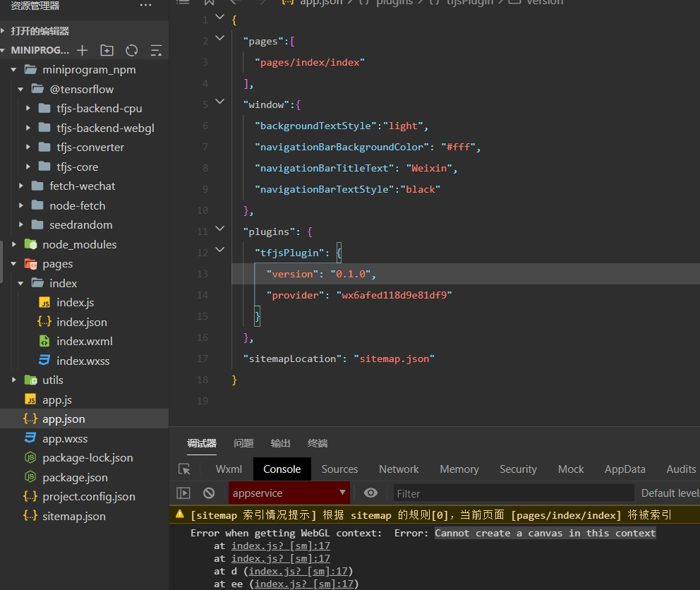Toggle the console eye live expression
The width and height of the screenshot is (700, 590).
click(x=370, y=493)
